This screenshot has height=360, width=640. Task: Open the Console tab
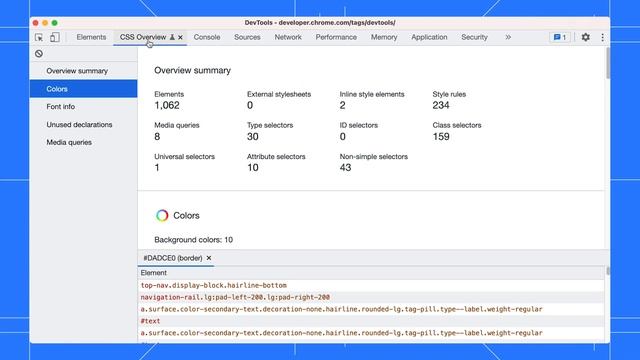coord(207,37)
